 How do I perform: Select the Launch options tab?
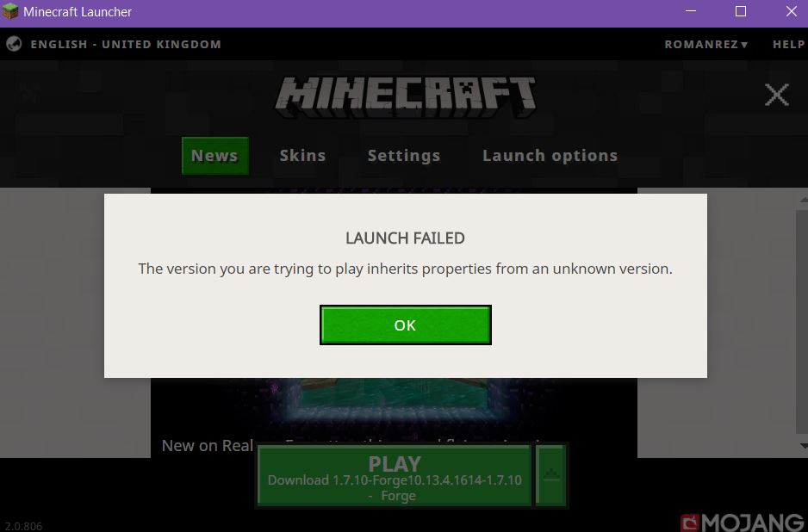pyautogui.click(x=550, y=156)
